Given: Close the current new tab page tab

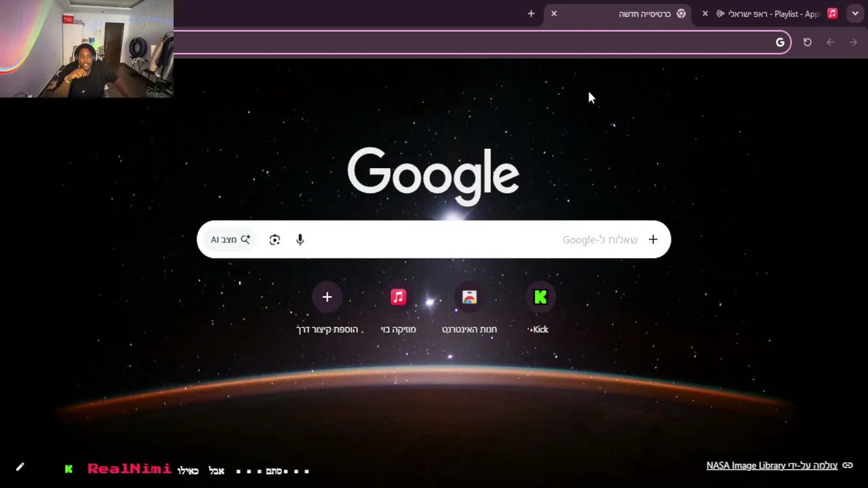Looking at the screenshot, I should click(554, 14).
